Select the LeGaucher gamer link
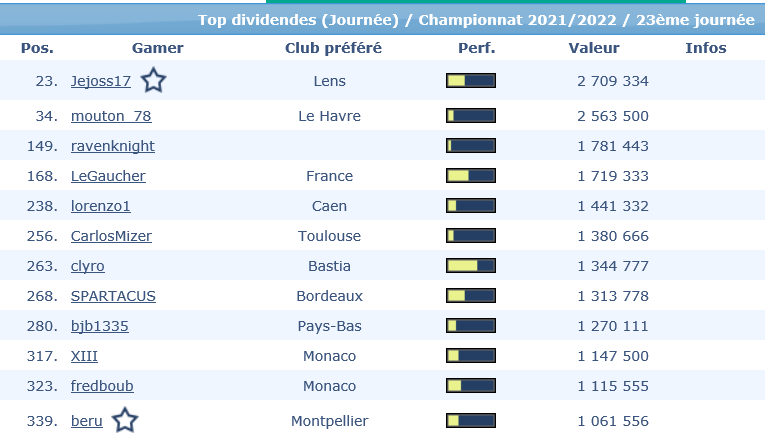This screenshot has width=765, height=446. (x=108, y=176)
